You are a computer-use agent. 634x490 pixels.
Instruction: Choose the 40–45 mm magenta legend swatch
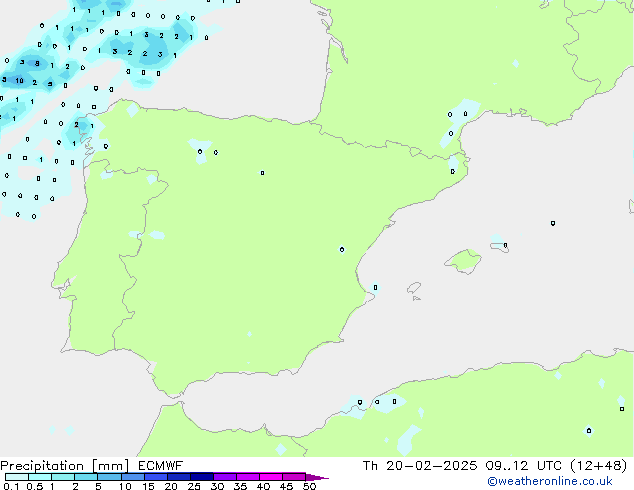coord(271,477)
